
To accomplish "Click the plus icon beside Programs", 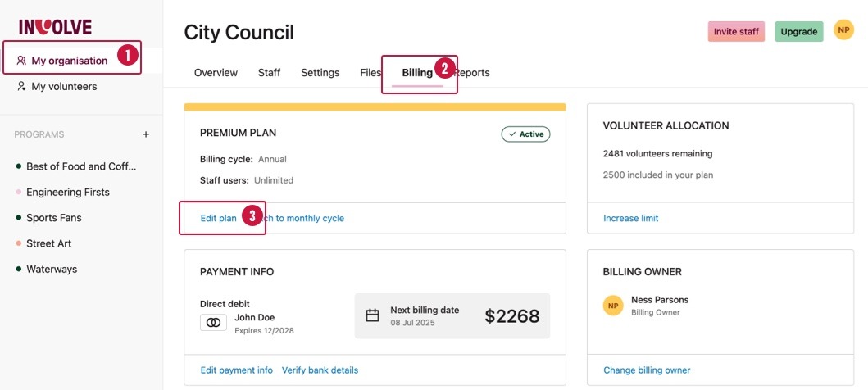I will (x=146, y=134).
